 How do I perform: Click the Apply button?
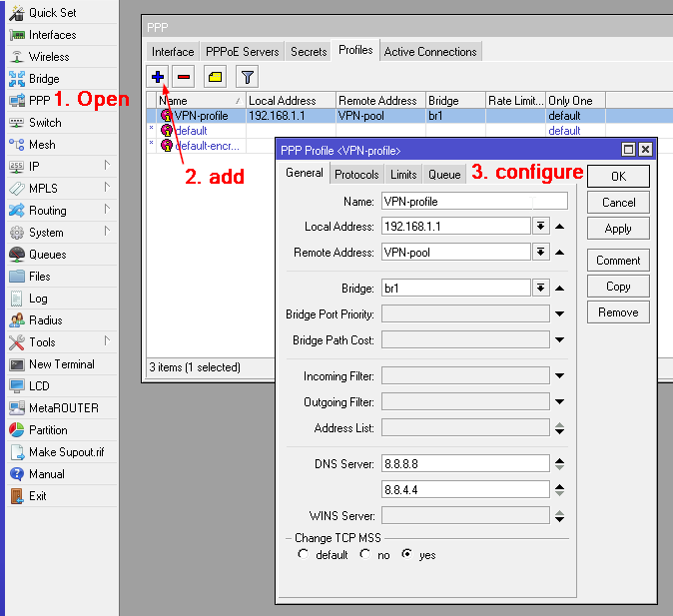(618, 229)
